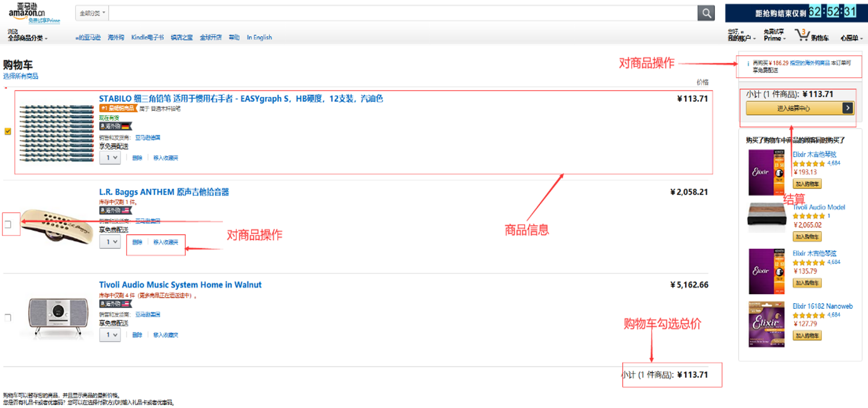The width and height of the screenshot is (868, 408).
Task: Tick the checkbox for L.R. Baggs ANTHEM
Action: click(8, 224)
